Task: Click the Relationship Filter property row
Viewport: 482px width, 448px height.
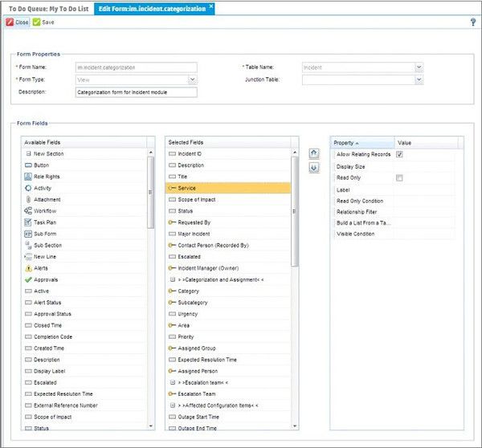Action: 394,212
